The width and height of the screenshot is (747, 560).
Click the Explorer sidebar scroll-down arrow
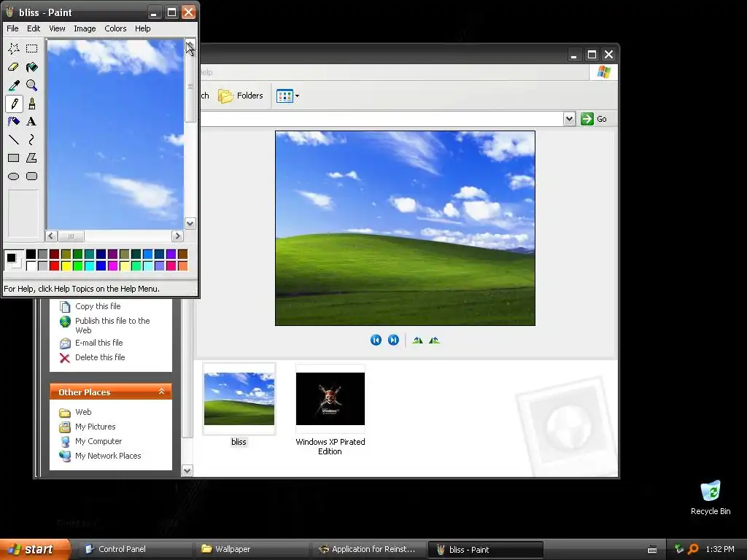click(187, 470)
